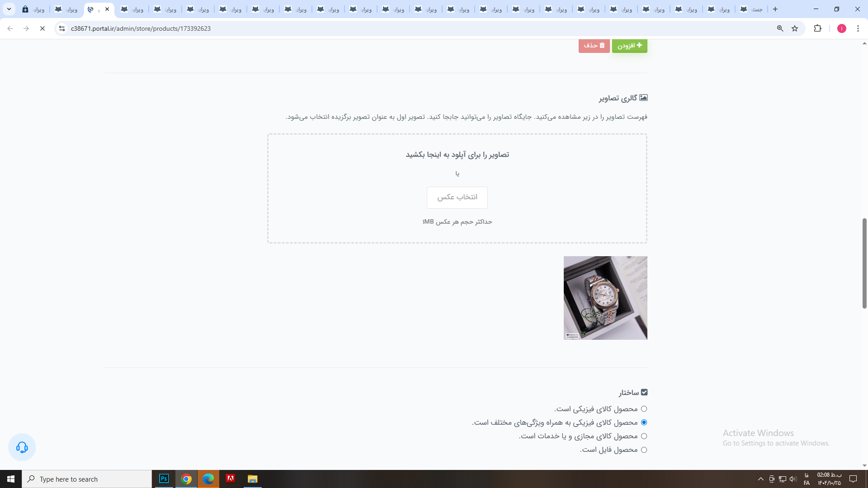Image resolution: width=868 pixels, height=488 pixels.
Task: Open File Explorer from the taskbar
Action: 252,479
